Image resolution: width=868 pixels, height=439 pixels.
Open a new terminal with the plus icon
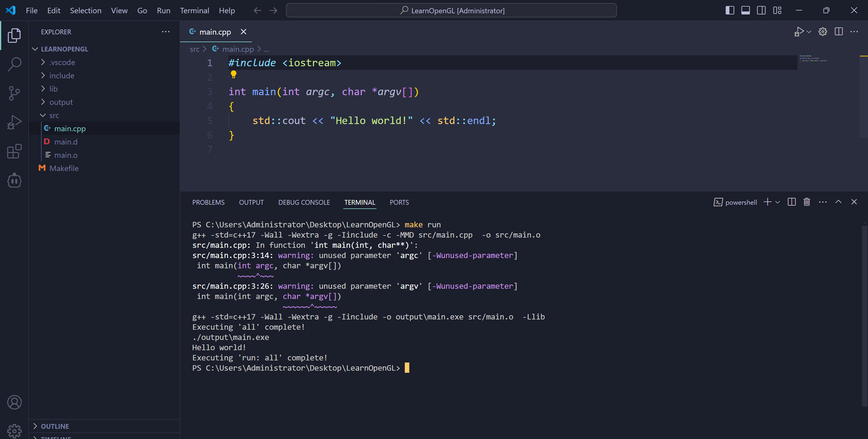767,202
